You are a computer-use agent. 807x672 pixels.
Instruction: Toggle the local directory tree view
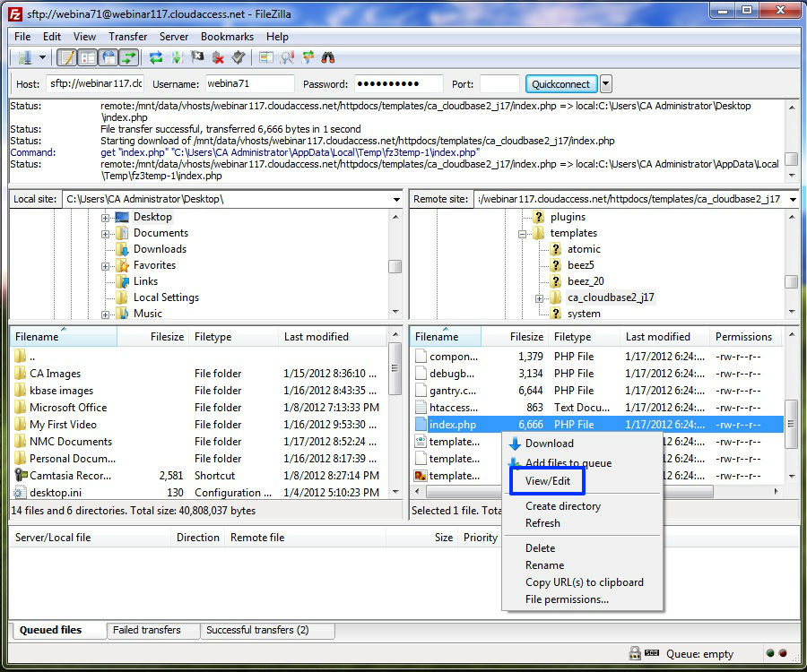(x=87, y=57)
